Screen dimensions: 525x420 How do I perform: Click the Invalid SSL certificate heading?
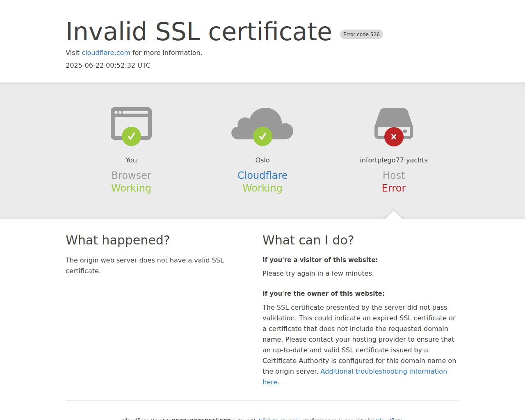199,32
